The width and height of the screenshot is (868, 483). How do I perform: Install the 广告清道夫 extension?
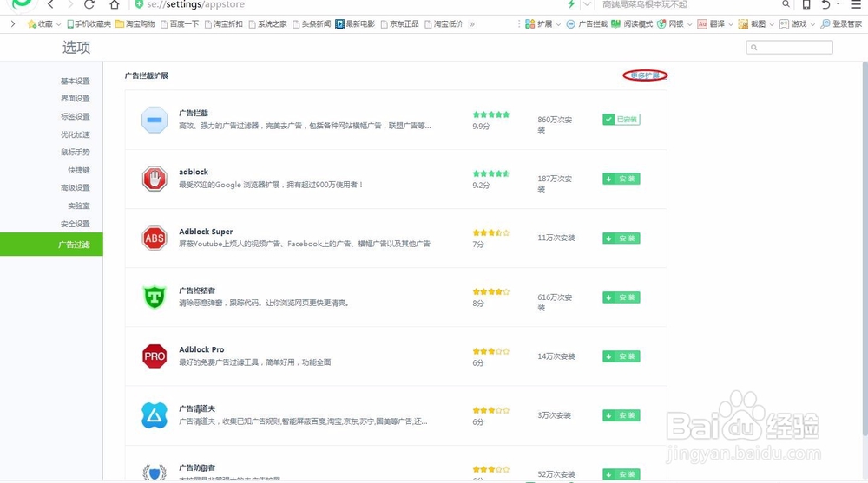[x=621, y=415]
